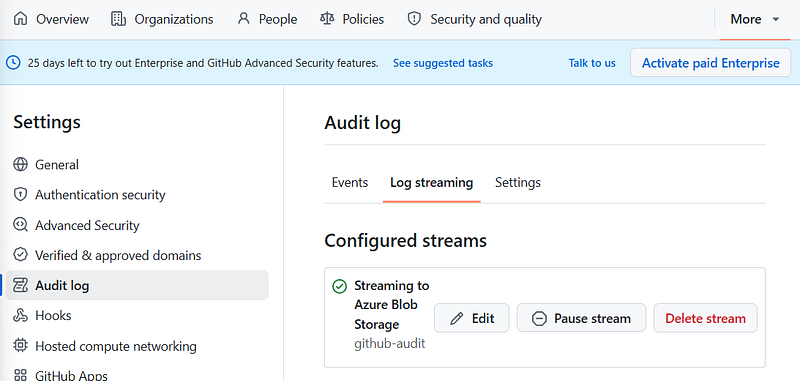Click the clock icon in trial banner
The height and width of the screenshot is (381, 800).
[x=13, y=63]
